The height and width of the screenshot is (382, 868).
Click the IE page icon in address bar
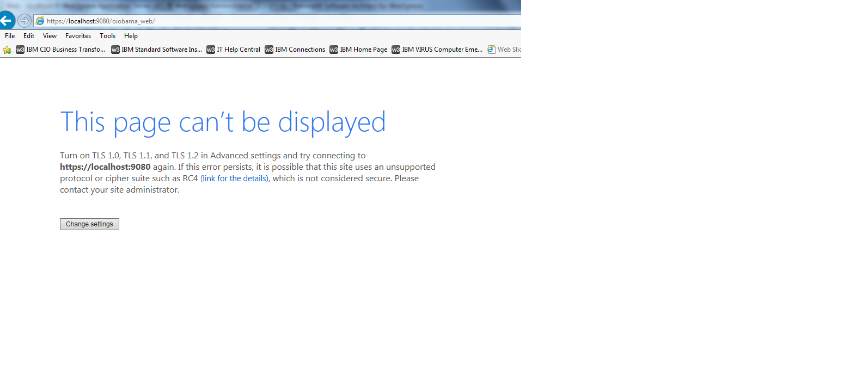(x=40, y=21)
